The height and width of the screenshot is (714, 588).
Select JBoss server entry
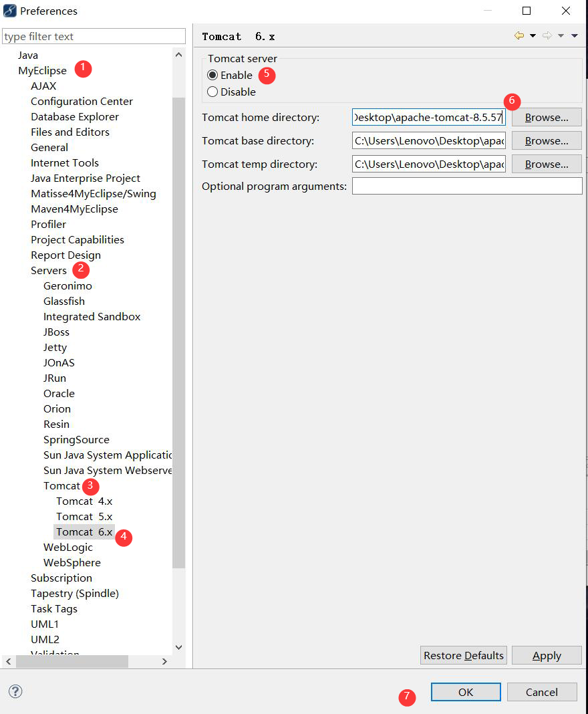(x=56, y=332)
